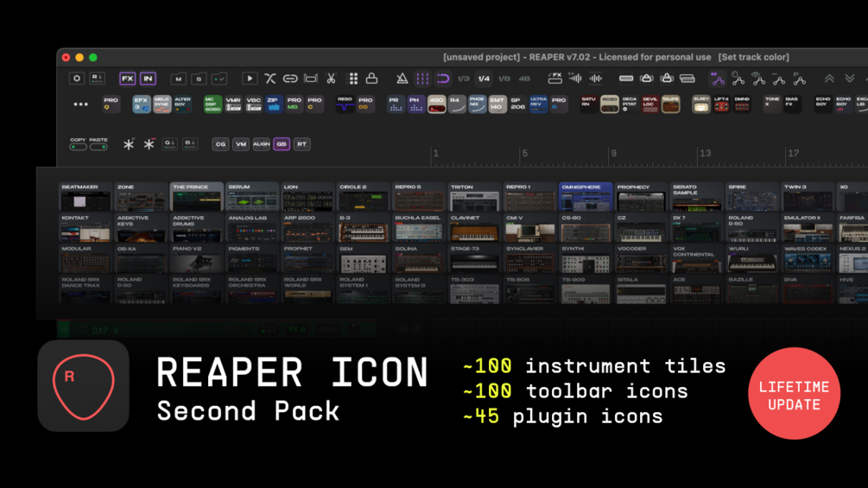The image size is (868, 488).
Task: Select the Piano V2 instrument tile
Action: click(197, 258)
